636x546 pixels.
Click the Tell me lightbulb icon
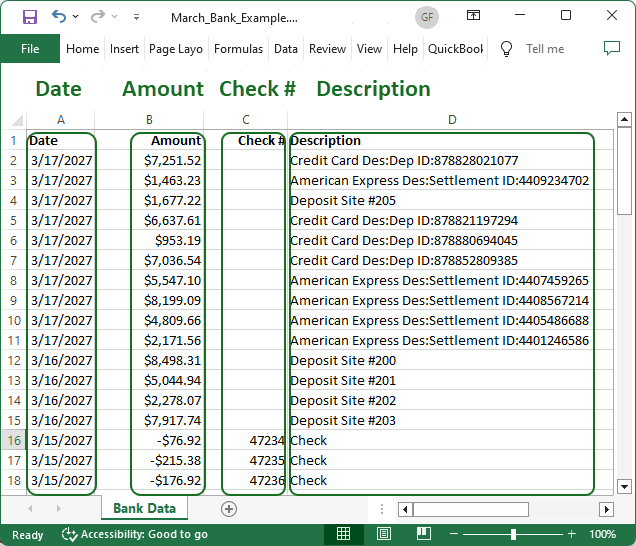point(506,49)
